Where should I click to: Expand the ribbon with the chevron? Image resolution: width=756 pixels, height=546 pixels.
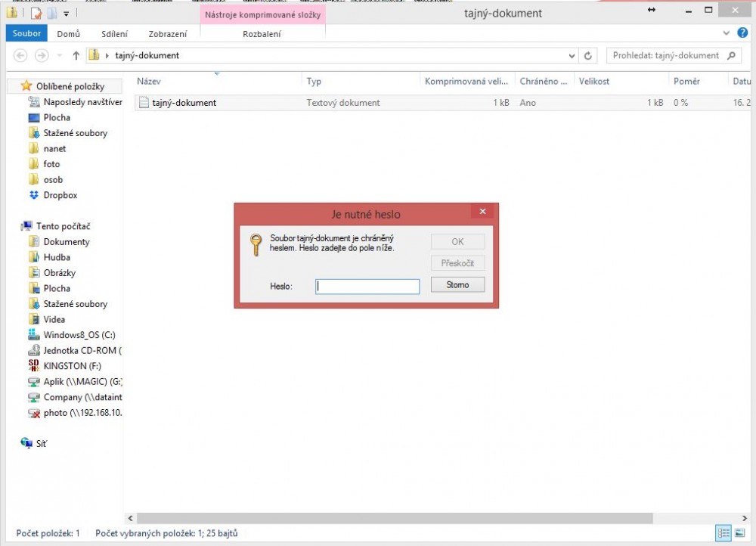pos(727,33)
